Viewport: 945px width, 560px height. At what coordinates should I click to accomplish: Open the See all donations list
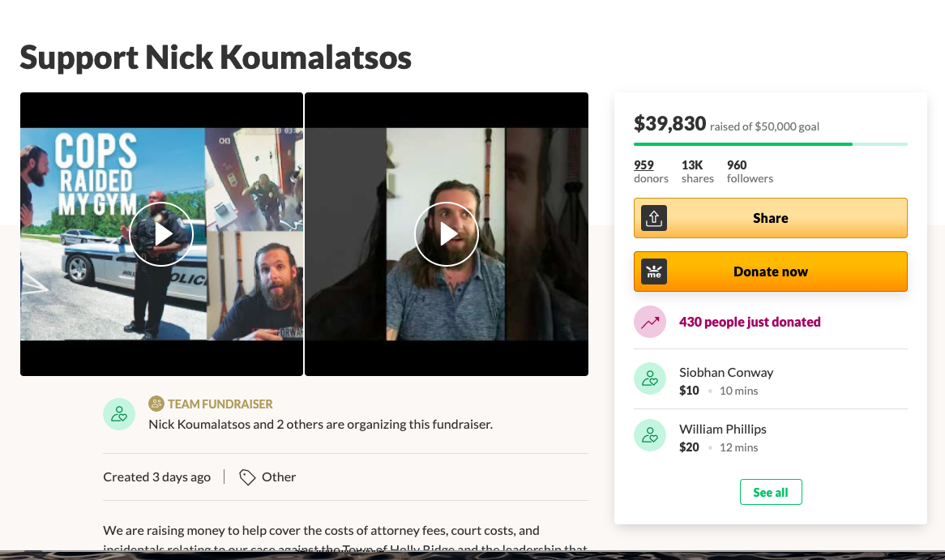pos(771,492)
